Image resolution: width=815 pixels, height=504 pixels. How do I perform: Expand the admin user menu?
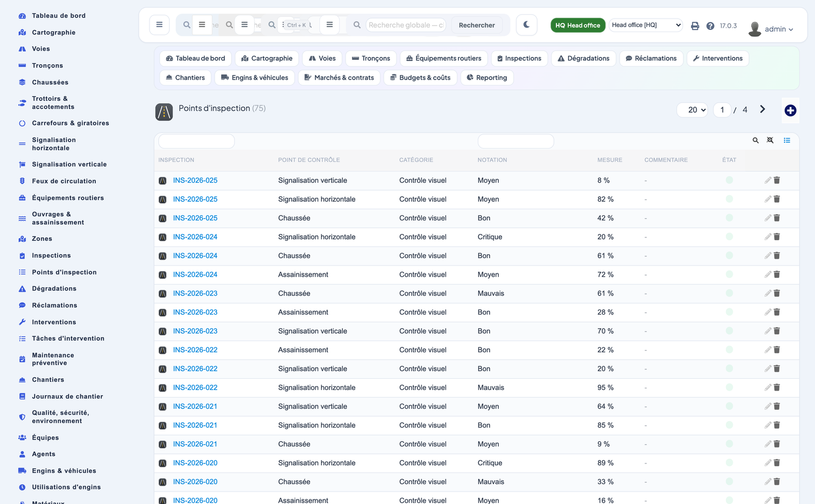click(x=772, y=29)
